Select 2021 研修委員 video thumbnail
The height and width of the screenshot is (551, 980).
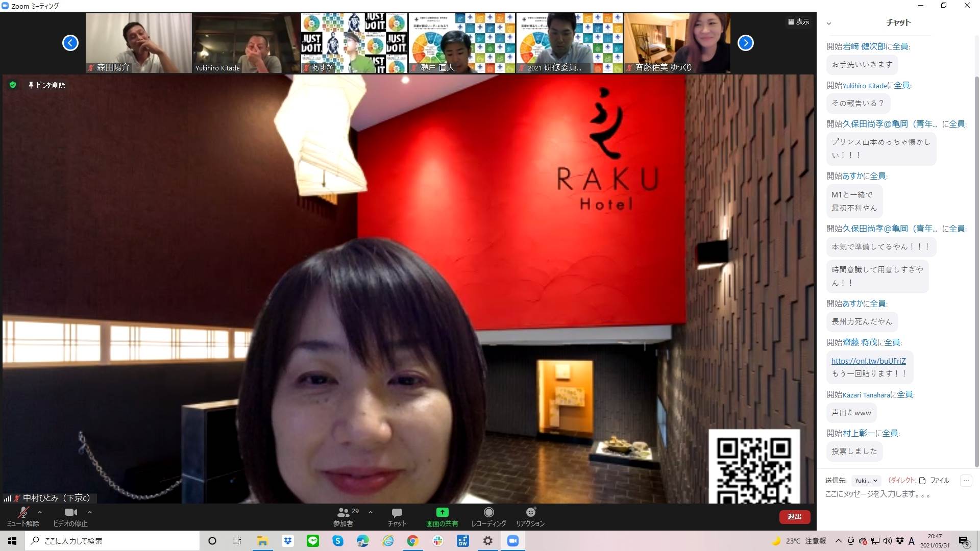[x=570, y=43]
